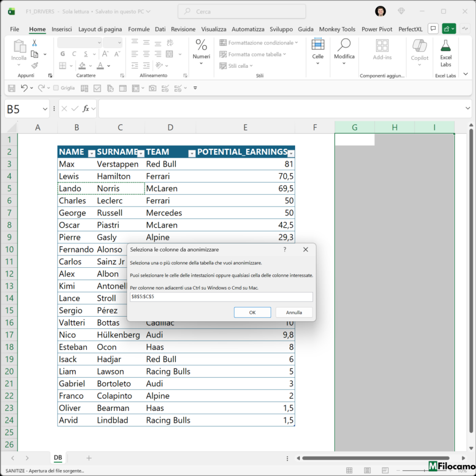
Task: Click the Save floppy disk icon
Action: (x=12, y=88)
